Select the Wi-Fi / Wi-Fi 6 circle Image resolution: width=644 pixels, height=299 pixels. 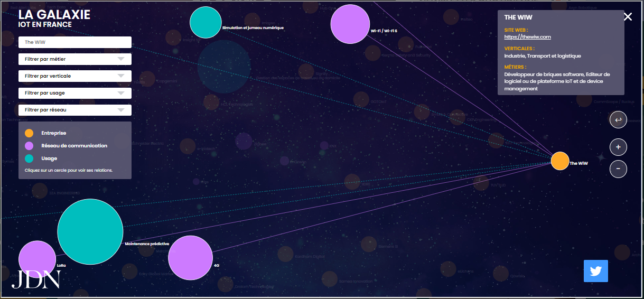tap(350, 24)
